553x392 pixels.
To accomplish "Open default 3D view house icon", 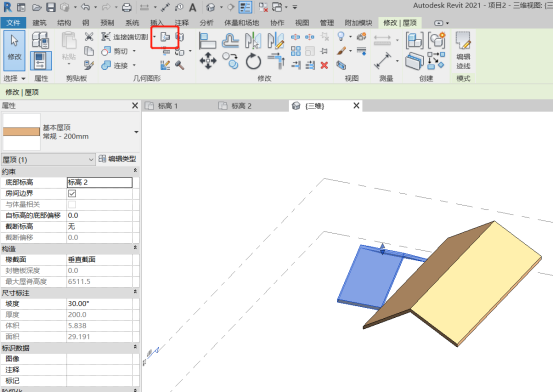I will tap(211, 7).
